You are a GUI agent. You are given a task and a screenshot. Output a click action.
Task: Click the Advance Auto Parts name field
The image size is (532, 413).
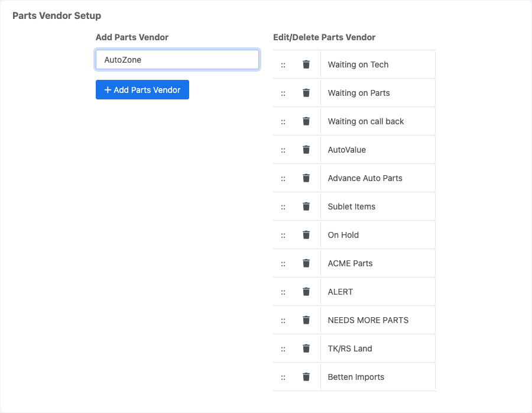click(378, 178)
